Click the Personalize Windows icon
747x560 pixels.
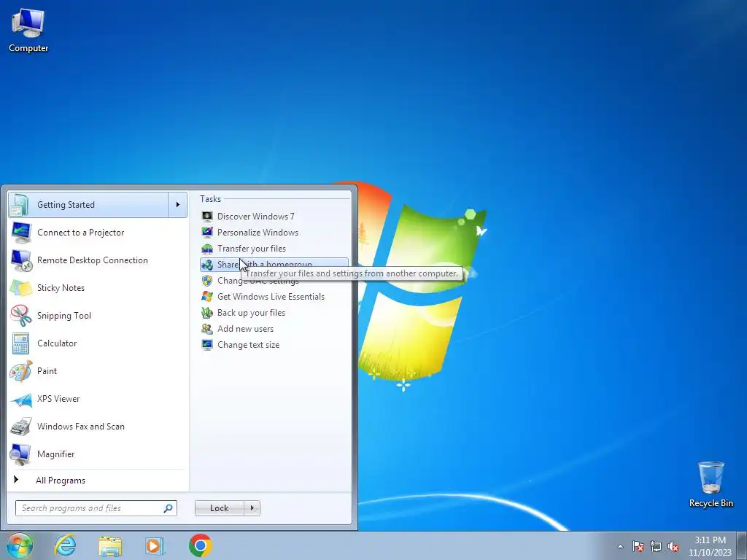click(x=207, y=233)
